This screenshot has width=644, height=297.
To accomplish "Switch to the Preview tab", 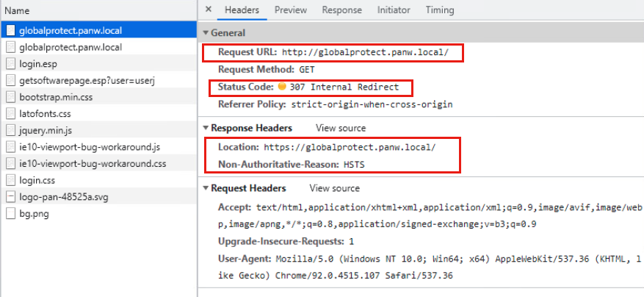I will point(290,10).
